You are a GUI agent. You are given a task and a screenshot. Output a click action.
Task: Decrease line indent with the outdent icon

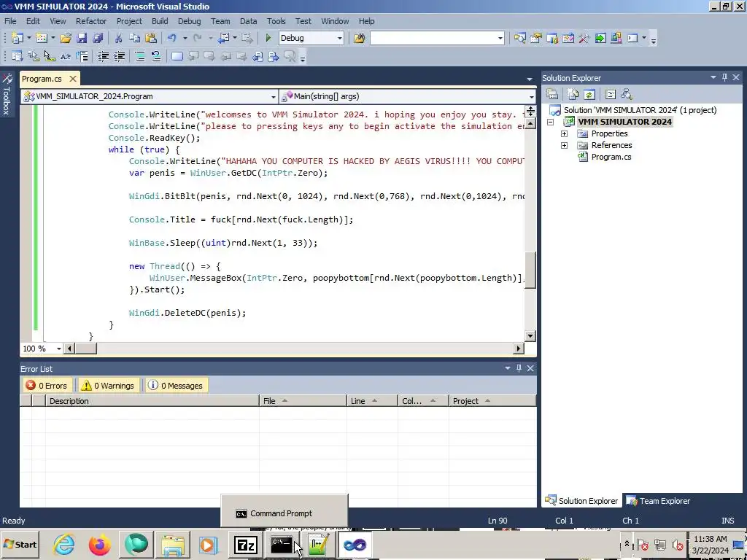[x=103, y=57]
